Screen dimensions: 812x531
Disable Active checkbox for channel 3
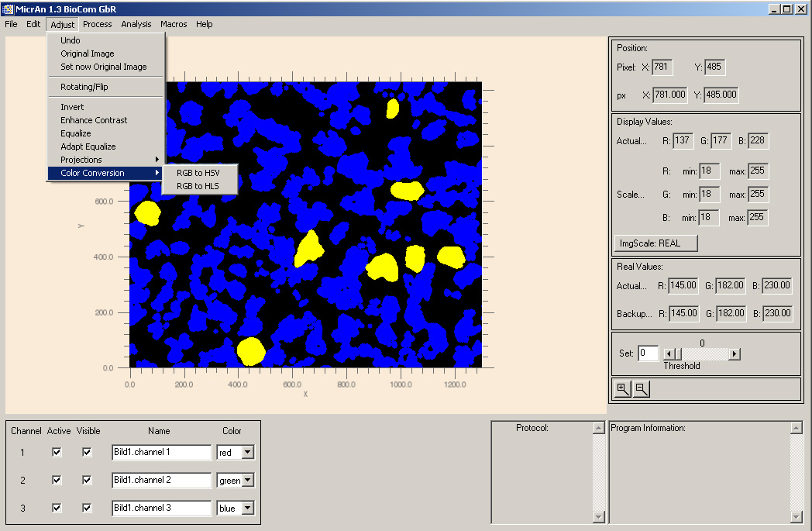pyautogui.click(x=57, y=509)
